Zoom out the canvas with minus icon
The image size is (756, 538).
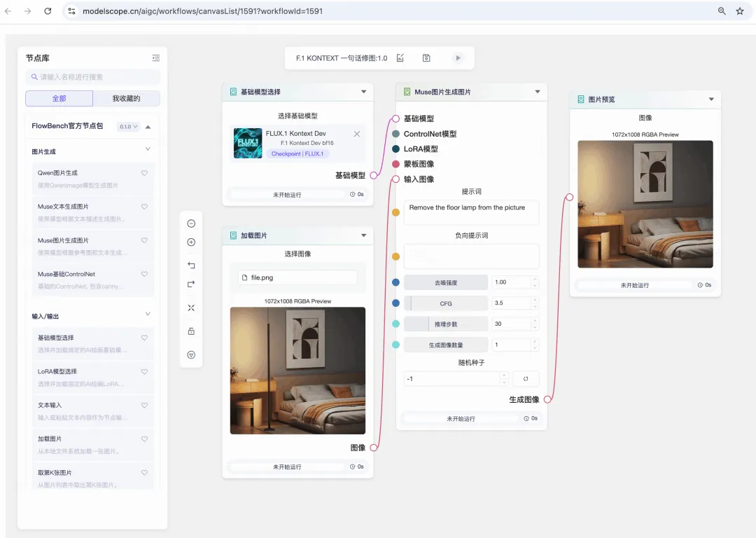tap(191, 223)
